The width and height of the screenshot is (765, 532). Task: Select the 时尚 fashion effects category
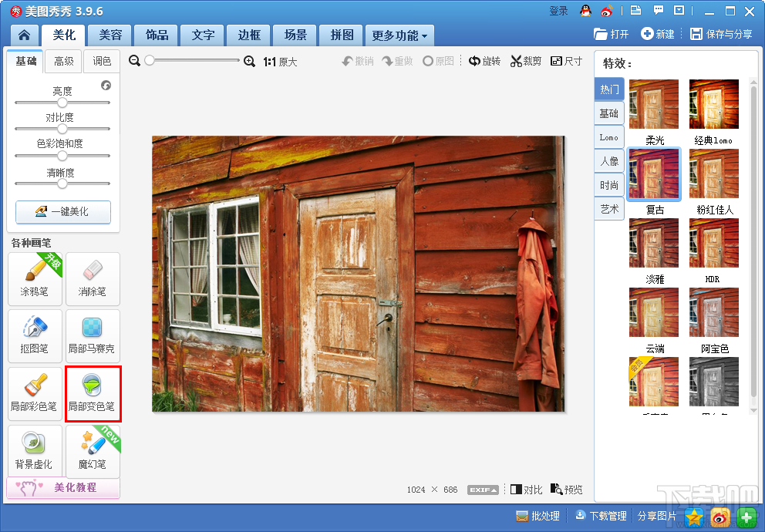[609, 185]
